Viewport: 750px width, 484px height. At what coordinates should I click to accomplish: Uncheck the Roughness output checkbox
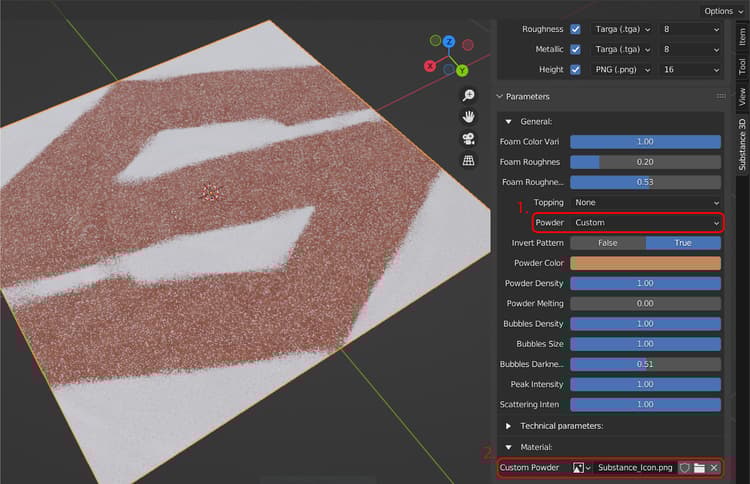(575, 29)
